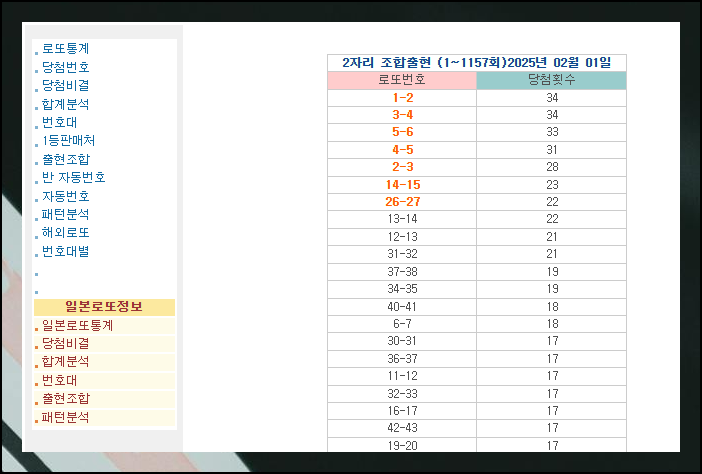Open the red 번호대 link under 일본로또정보
This screenshot has width=702, height=474.
[60, 380]
